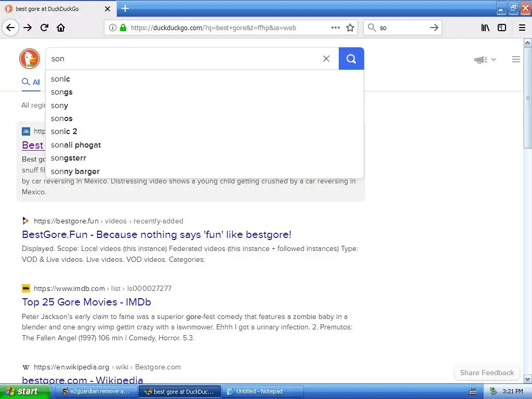Click the browser address bar URL
This screenshot has width=532, height=399.
point(214,28)
